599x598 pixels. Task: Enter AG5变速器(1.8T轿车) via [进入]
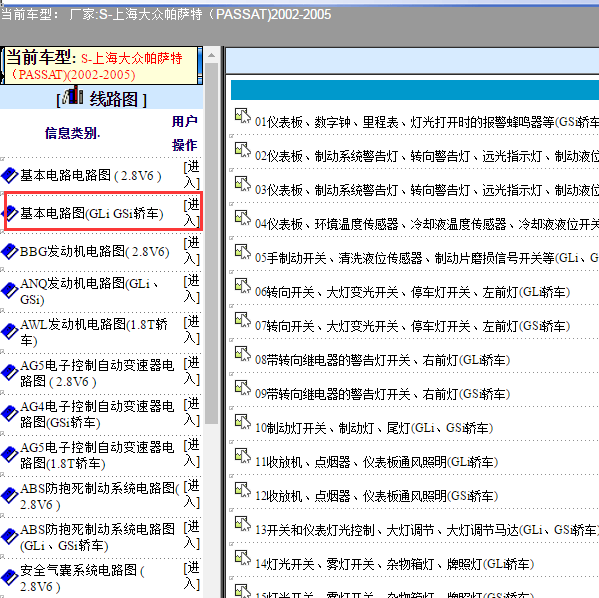coord(192,453)
